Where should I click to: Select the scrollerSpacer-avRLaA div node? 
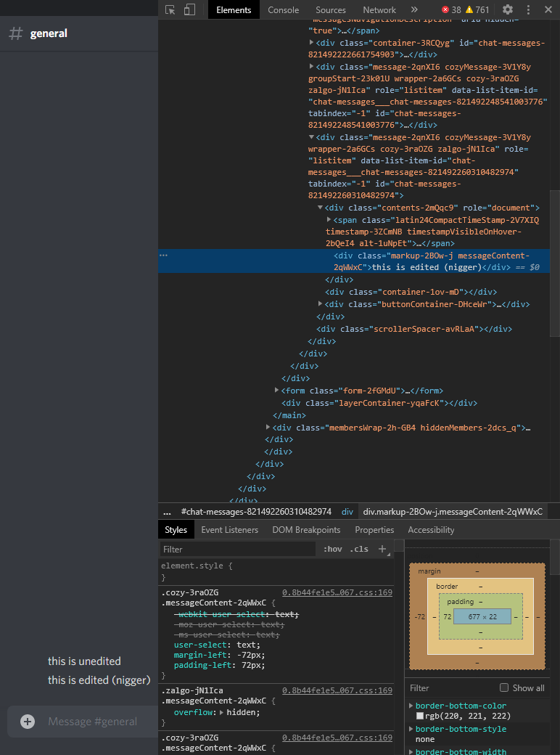point(413,329)
